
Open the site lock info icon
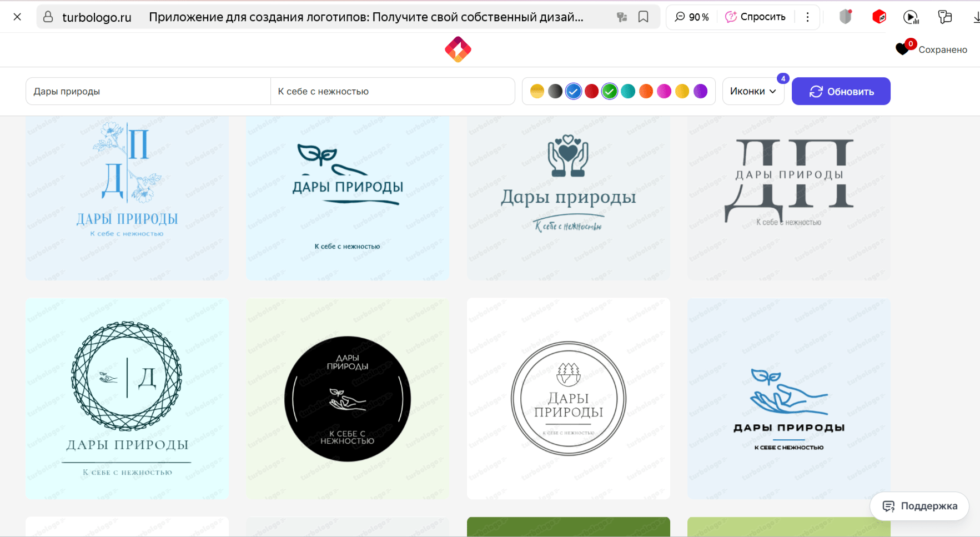click(48, 17)
